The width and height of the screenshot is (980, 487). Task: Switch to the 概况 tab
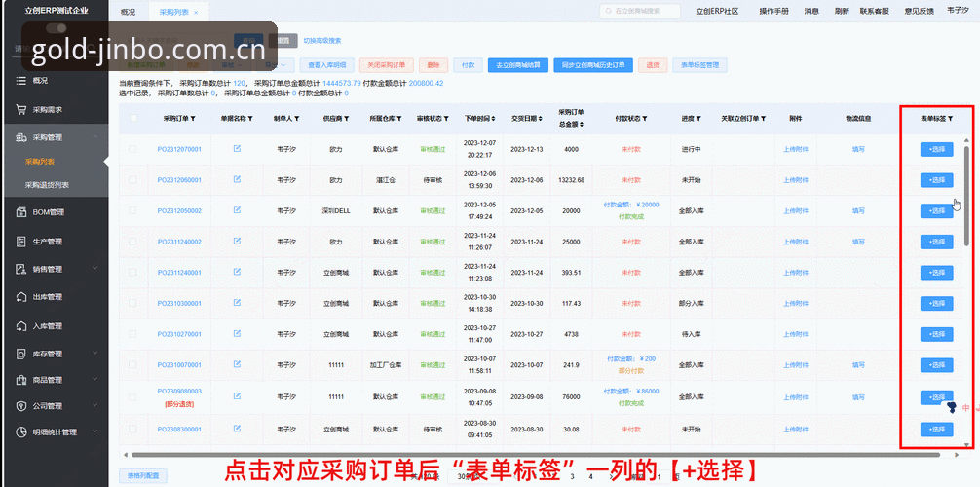[x=128, y=12]
